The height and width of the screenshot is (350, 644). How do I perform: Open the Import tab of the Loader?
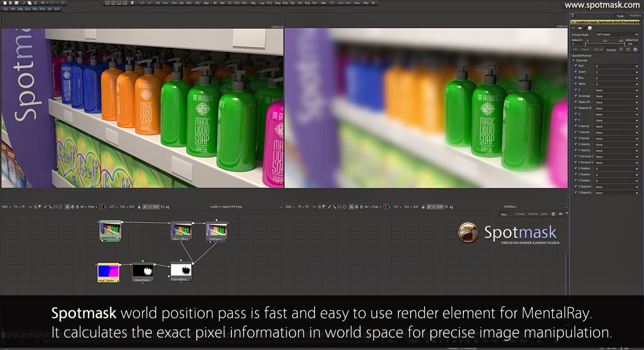pos(586,50)
